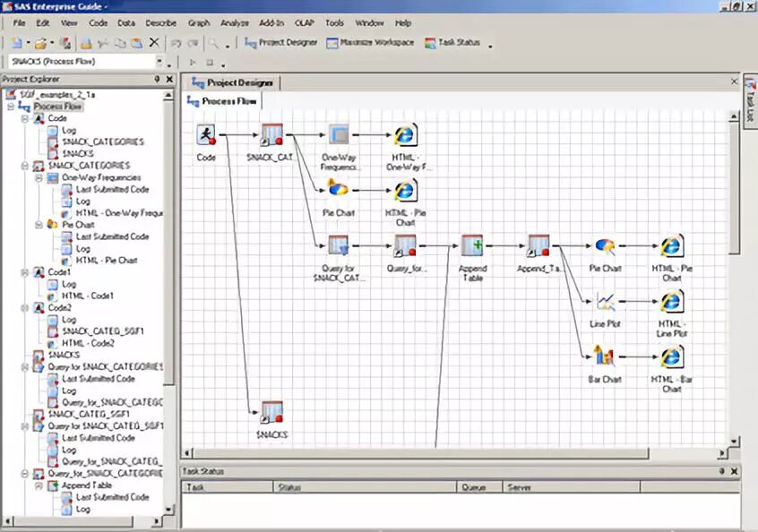Screen dimensions: 758x532
Task: Click the Copy toolbar icon
Action: coord(120,43)
